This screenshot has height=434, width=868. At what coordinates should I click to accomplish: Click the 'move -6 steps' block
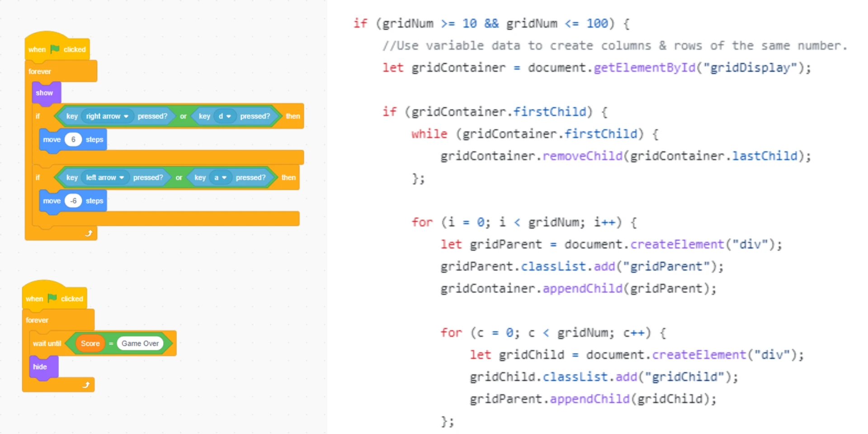[73, 201]
